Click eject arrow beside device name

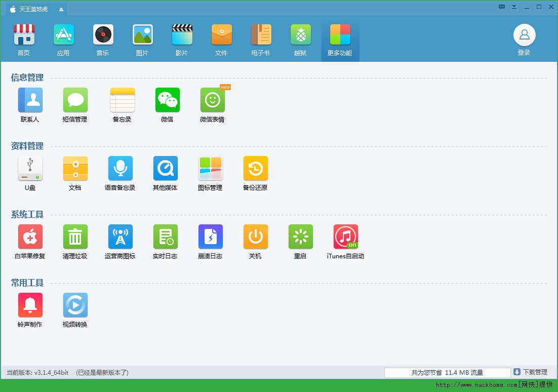(61, 10)
